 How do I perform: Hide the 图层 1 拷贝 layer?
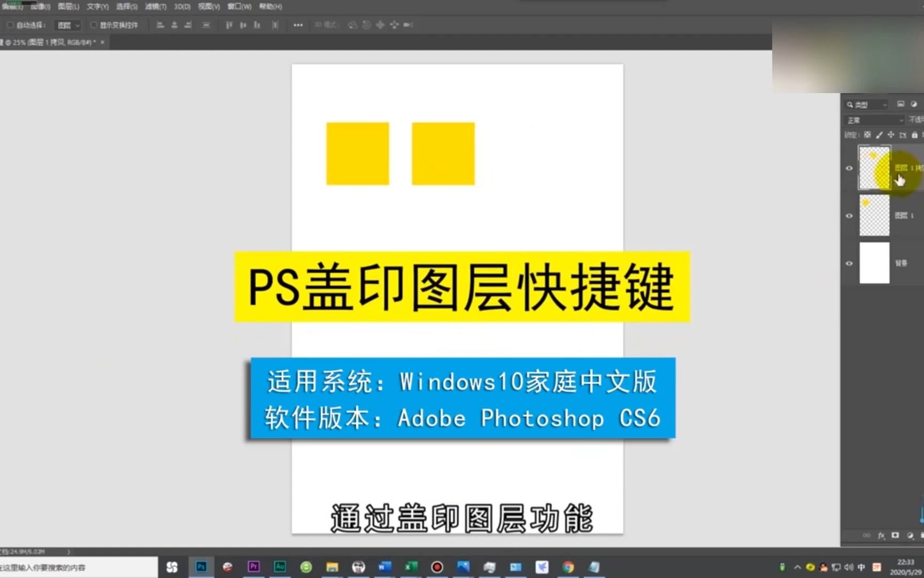[x=849, y=168]
